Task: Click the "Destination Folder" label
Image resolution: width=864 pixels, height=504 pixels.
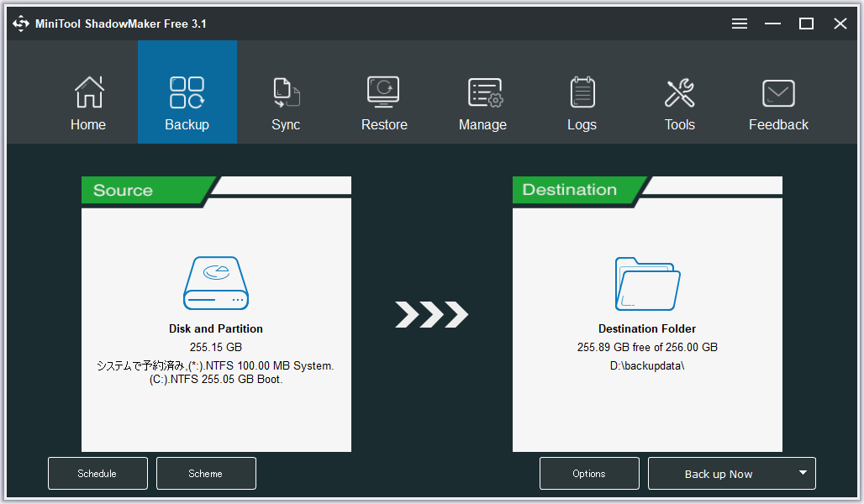Action: coord(647,328)
